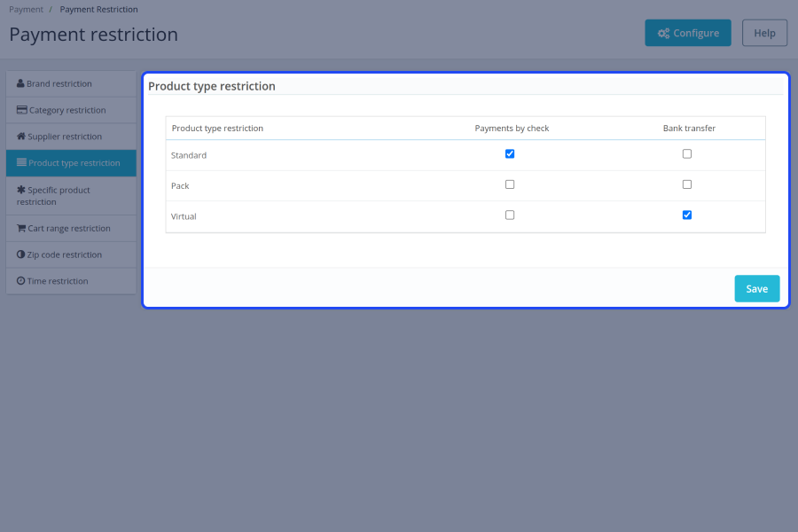798x532 pixels.
Task: Click the Brand restriction user icon
Action: tap(20, 83)
